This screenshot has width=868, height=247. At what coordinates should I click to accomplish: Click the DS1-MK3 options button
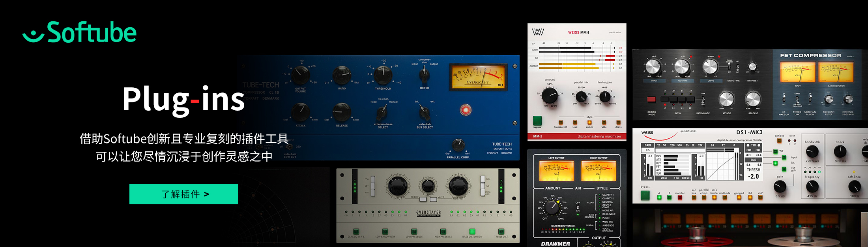coord(779,141)
